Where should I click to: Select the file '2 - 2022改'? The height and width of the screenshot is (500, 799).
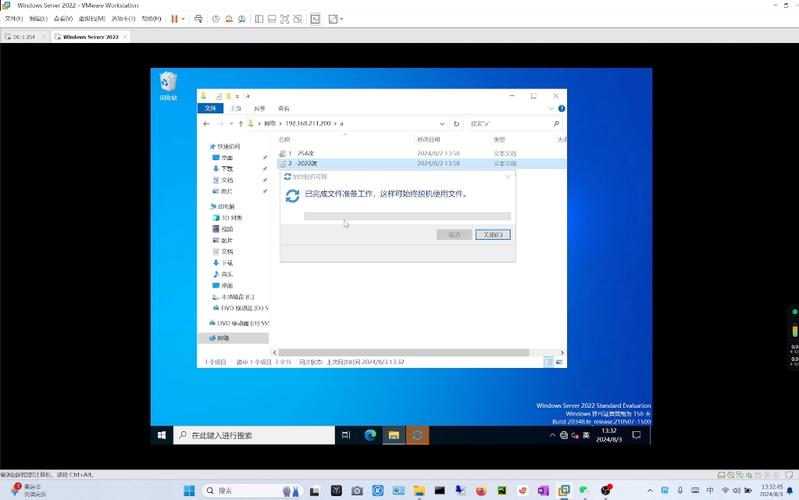point(302,164)
